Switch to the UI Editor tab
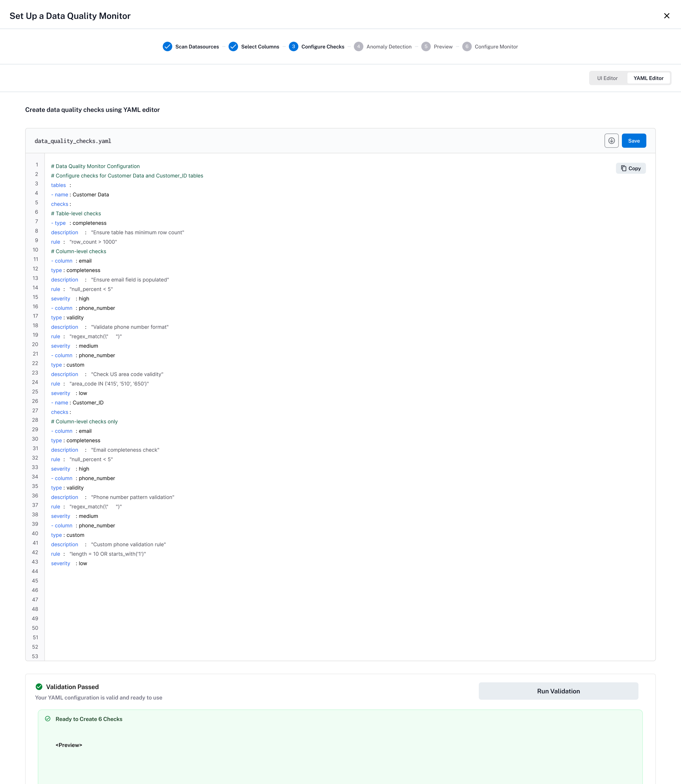681x784 pixels. coord(607,78)
